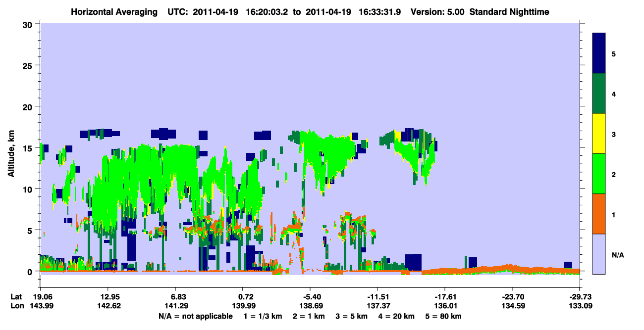The width and height of the screenshot is (644, 330).
Task: Click the dark blue color bar segment 5
Action: (x=599, y=53)
